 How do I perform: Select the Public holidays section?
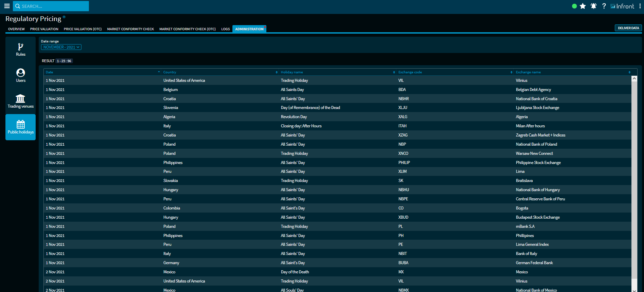point(21,127)
